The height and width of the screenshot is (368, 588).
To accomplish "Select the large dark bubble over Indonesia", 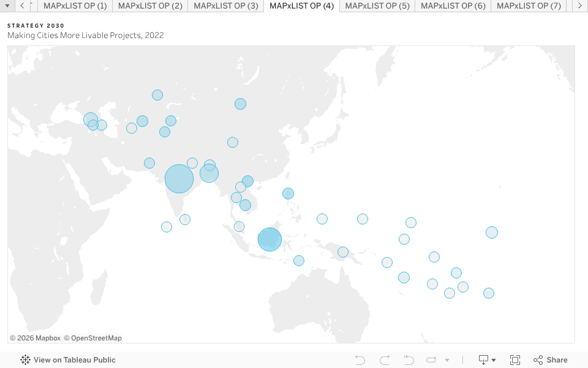I will (x=269, y=239).
